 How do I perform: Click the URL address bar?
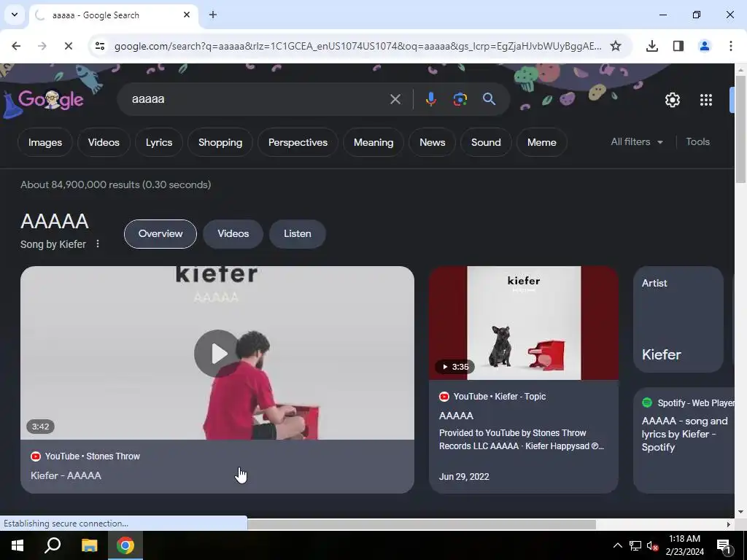click(x=357, y=46)
